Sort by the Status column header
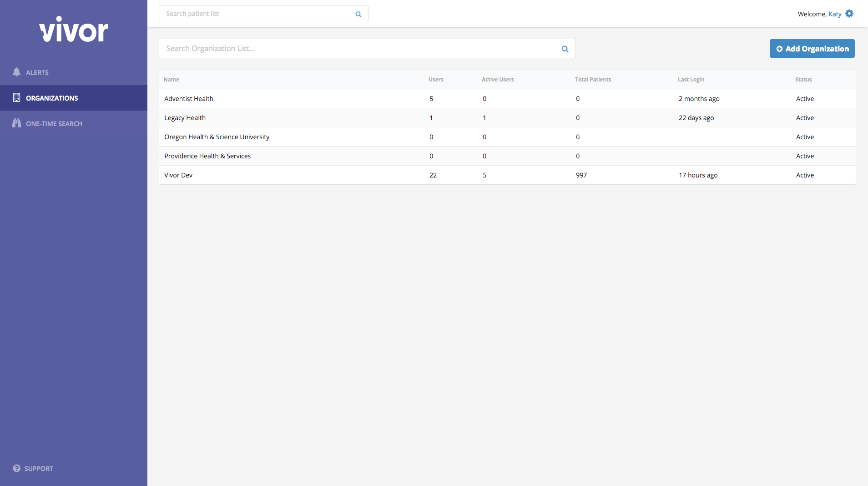The height and width of the screenshot is (486, 868). (x=803, y=79)
